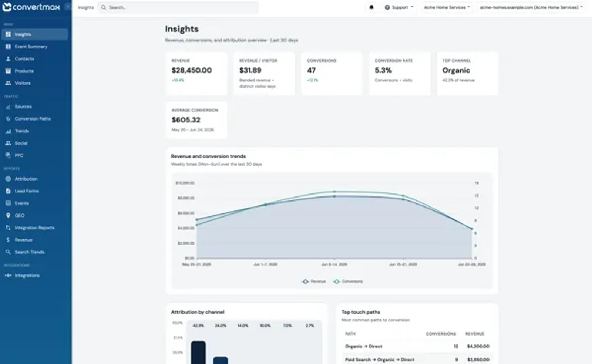Viewport: 592px width, 364px height.
Task: Toggle Conversions series in chart legend
Action: [x=348, y=282]
